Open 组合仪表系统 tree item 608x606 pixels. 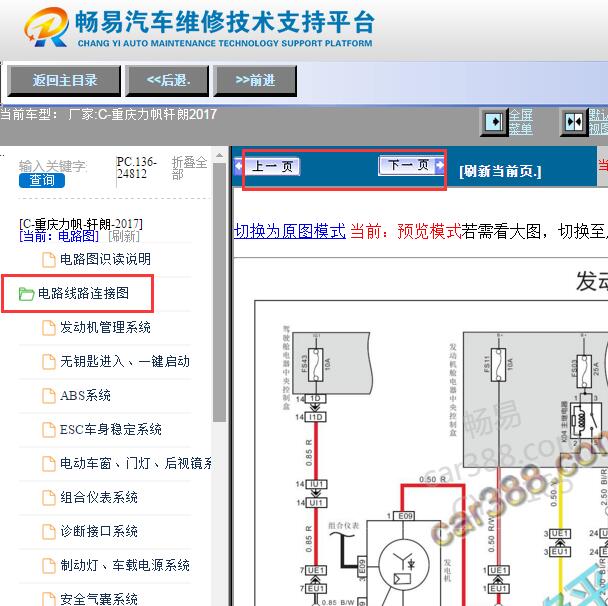pyautogui.click(x=99, y=497)
